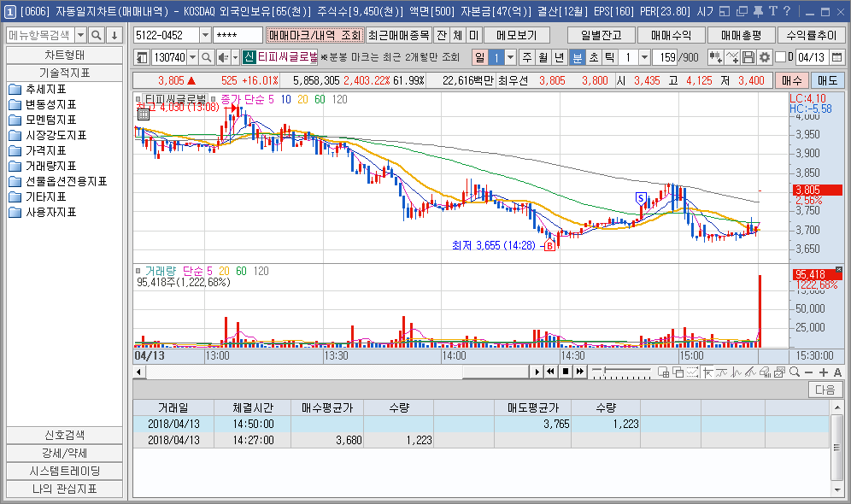The width and height of the screenshot is (851, 504).
Task: Click the A auto-scale icon in chart toolbar
Action: tap(836, 371)
